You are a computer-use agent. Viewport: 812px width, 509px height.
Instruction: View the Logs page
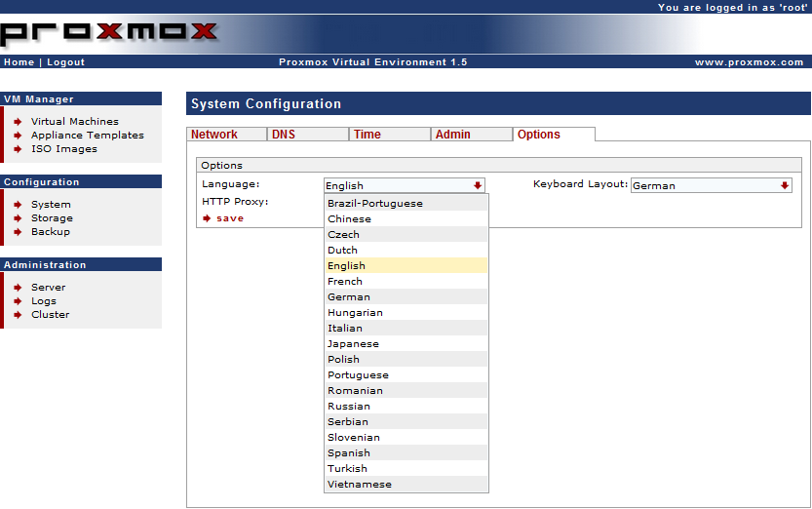tap(44, 301)
